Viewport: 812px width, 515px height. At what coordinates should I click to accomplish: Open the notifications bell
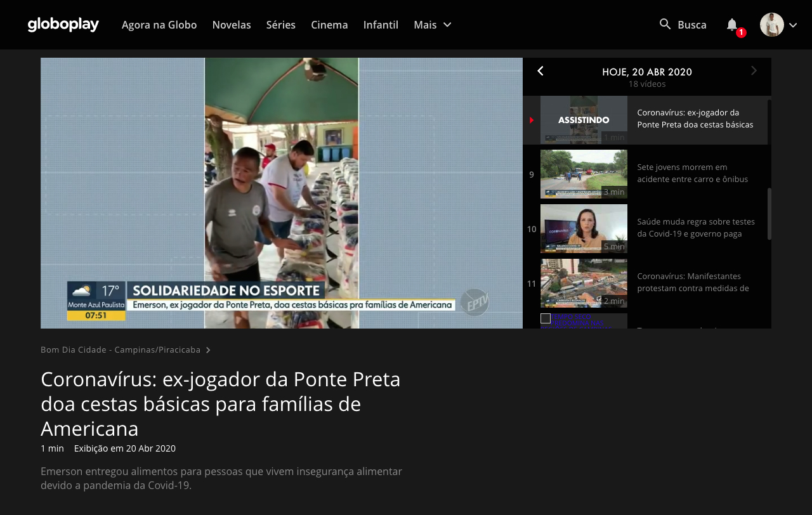point(732,24)
